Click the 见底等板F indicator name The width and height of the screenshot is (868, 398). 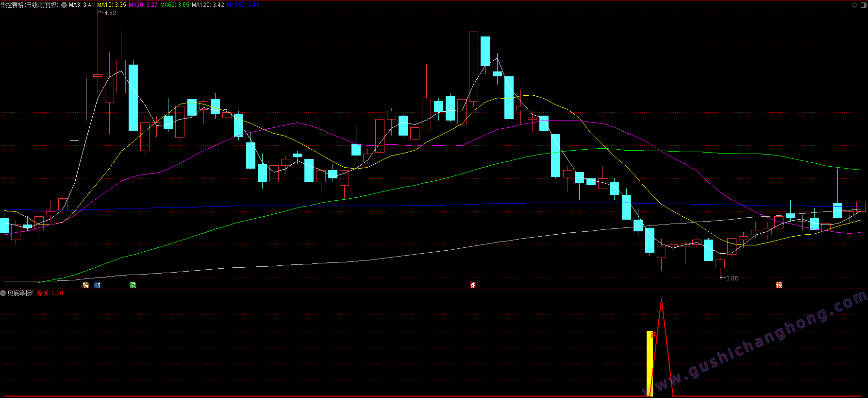21,293
